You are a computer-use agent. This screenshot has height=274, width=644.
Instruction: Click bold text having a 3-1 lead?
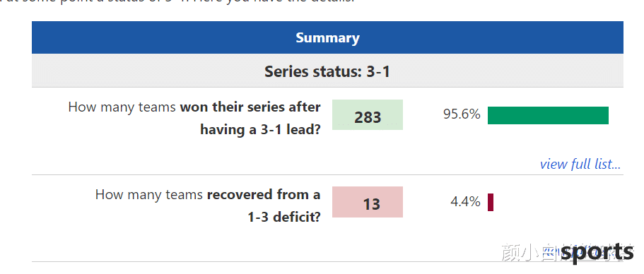260,130
